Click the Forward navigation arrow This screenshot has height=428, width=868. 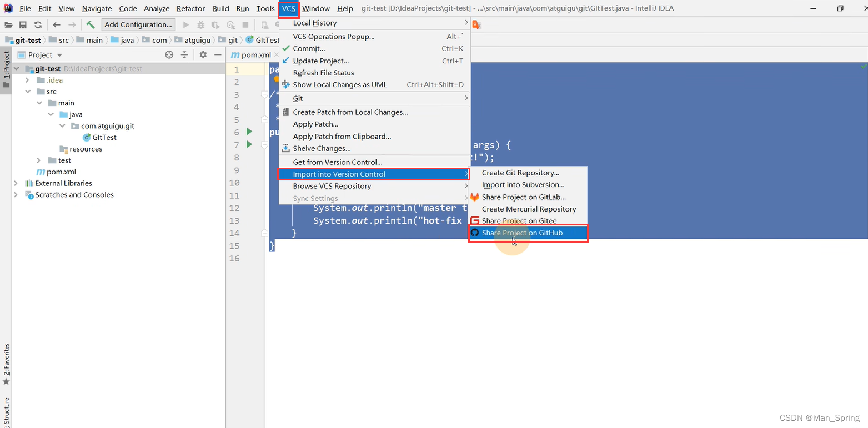(x=72, y=24)
